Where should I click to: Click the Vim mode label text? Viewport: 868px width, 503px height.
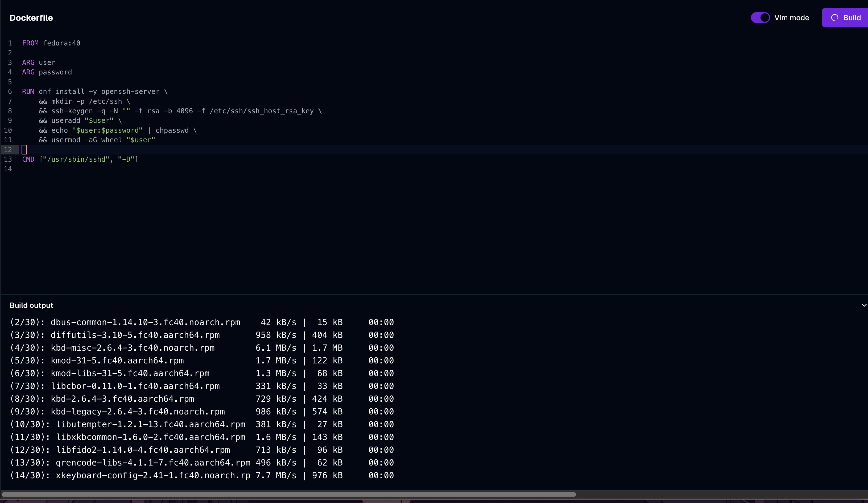(792, 18)
